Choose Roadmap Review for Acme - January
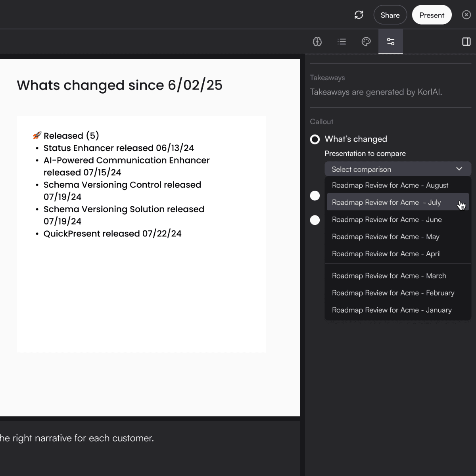This screenshot has height=476, width=476. pos(398,310)
